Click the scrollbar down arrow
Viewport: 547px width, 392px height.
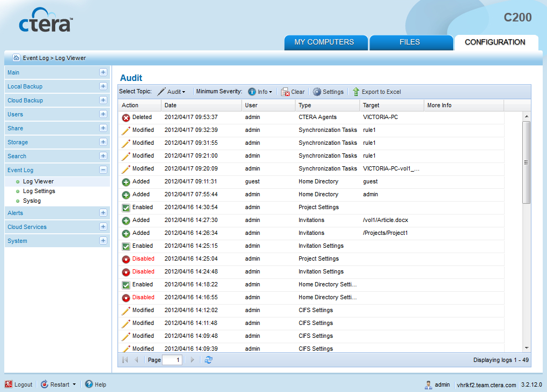tap(527, 348)
